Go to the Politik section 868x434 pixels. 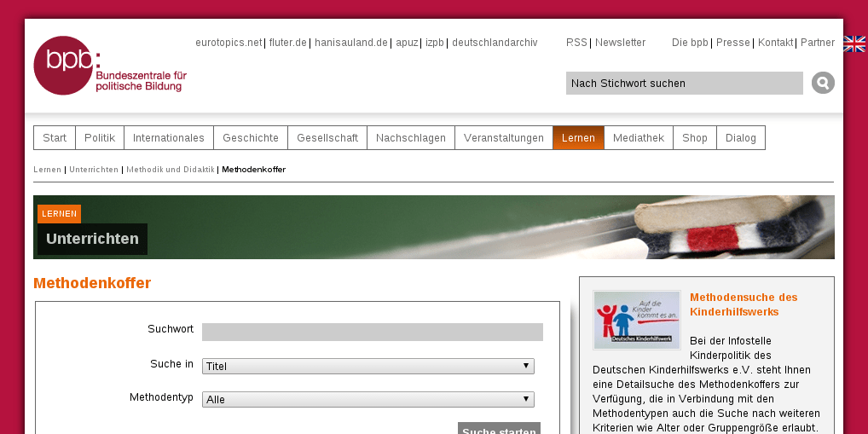100,138
